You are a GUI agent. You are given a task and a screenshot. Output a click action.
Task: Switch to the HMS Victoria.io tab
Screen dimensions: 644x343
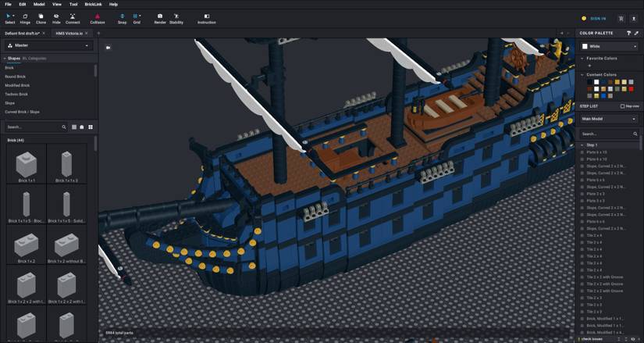click(x=69, y=33)
